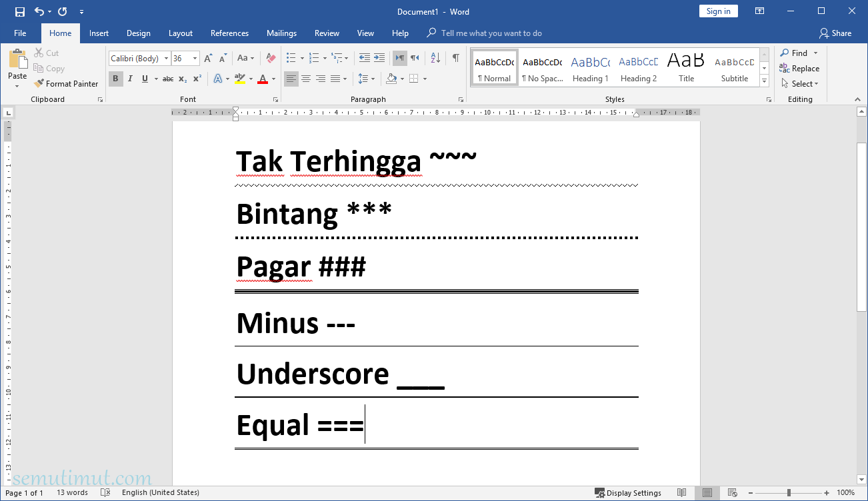Screen dimensions: 868x501
Task: Click the Paste clipboard icon
Action: pyautogui.click(x=18, y=58)
